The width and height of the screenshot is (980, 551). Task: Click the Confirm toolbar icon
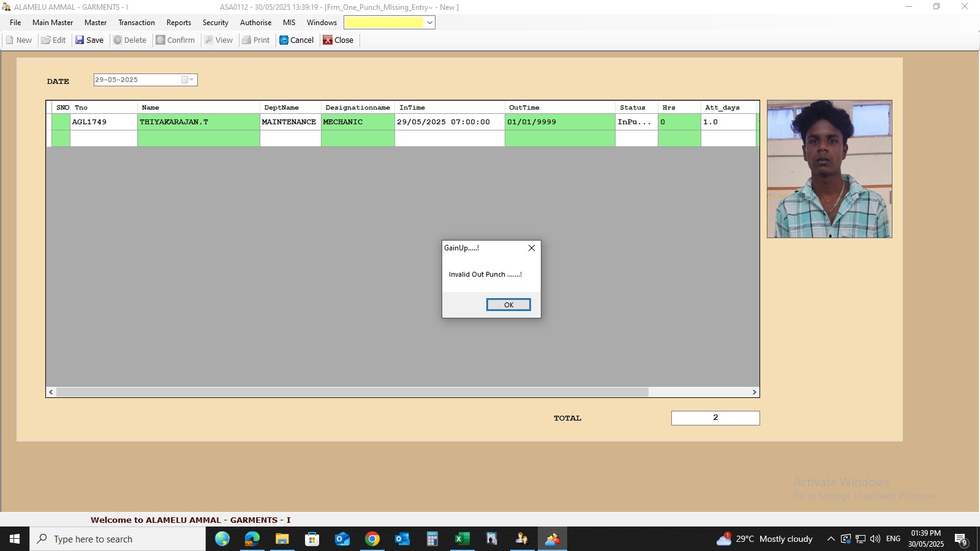pos(160,40)
